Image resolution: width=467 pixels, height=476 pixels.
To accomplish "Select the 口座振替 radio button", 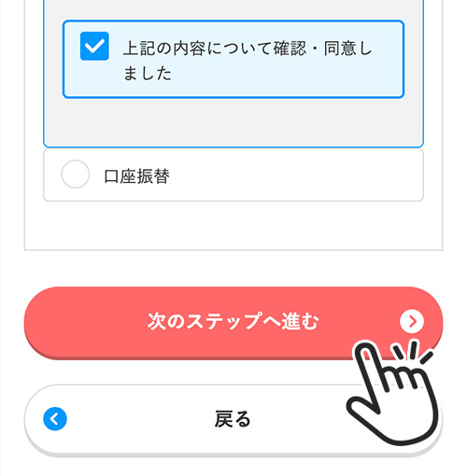I will click(x=76, y=175).
